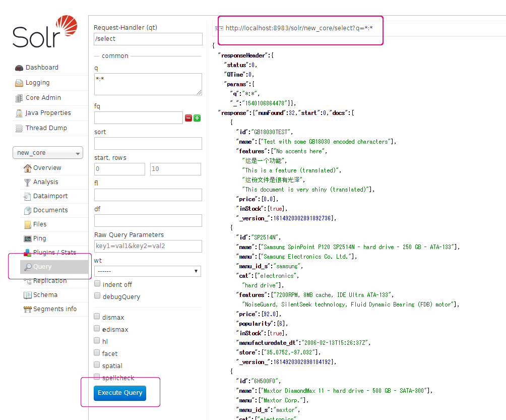Click the Documents text link

click(x=50, y=210)
